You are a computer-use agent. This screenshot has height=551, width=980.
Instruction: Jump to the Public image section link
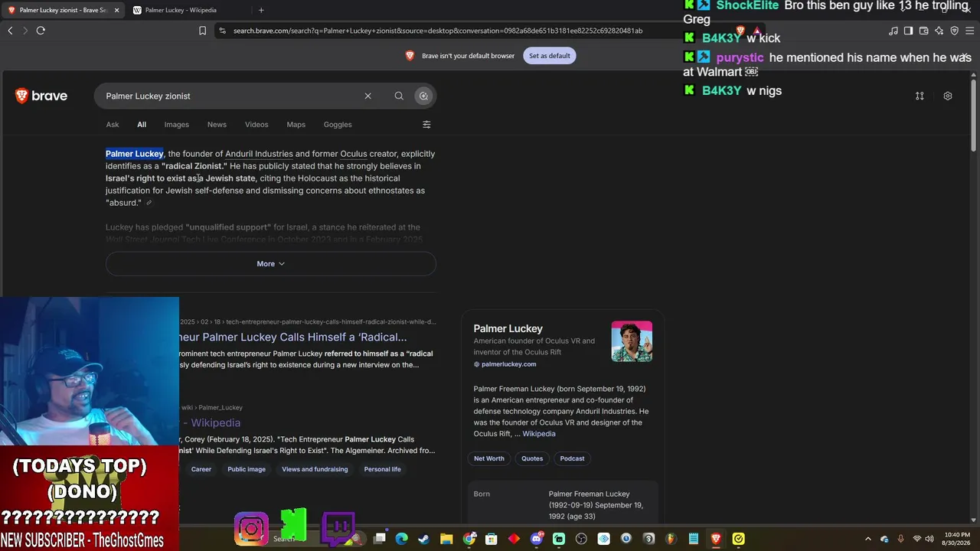247,469
